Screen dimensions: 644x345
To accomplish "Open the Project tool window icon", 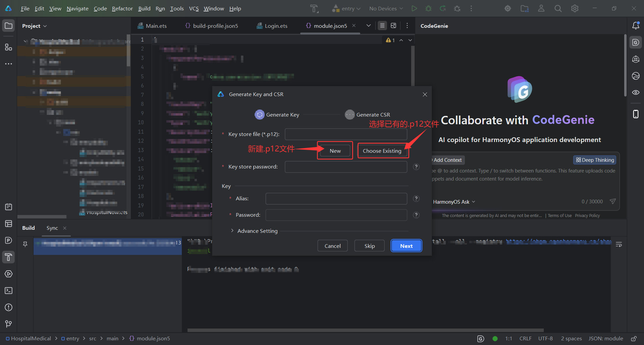I will (x=8, y=26).
